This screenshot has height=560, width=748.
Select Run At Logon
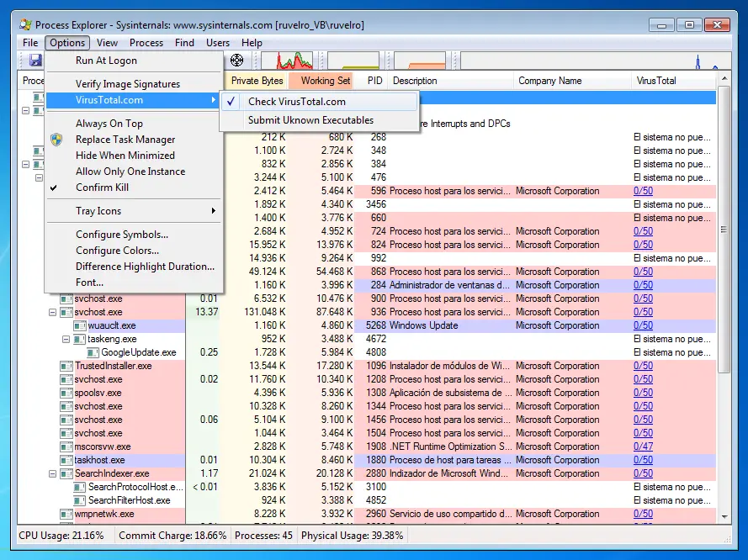coord(134,61)
